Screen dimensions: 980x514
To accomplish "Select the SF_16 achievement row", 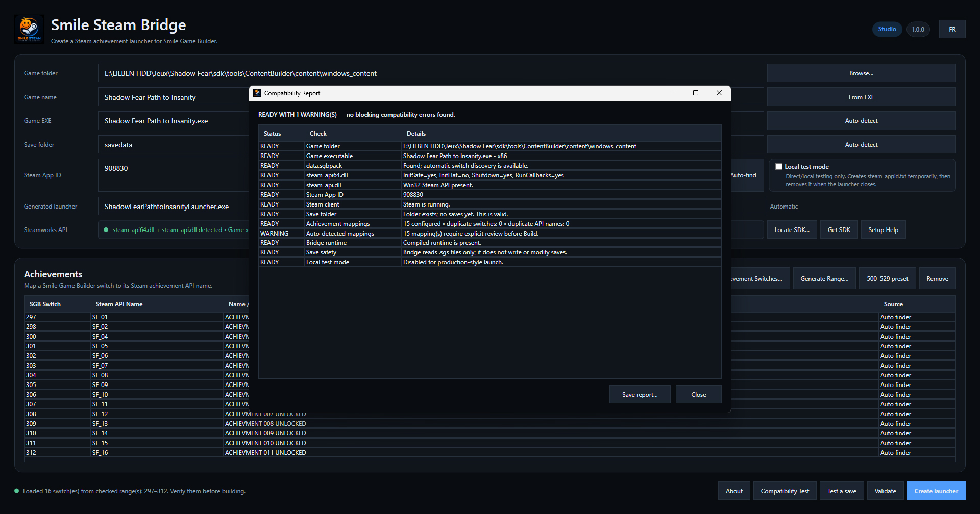I will [490, 452].
